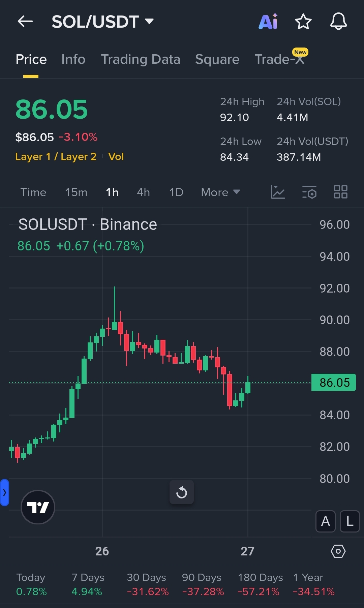This screenshot has width=364, height=608.
Task: Switch to the Price tab
Action: click(31, 59)
